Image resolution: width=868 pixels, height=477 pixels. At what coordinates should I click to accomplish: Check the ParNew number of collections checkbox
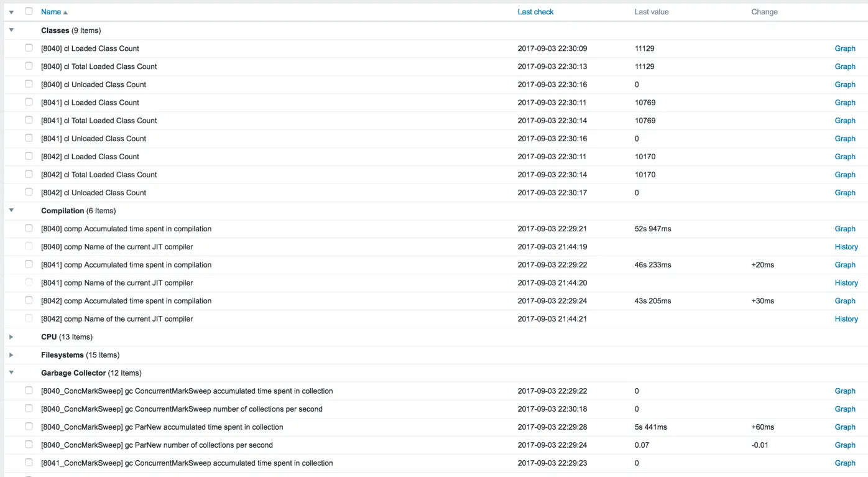click(x=28, y=445)
